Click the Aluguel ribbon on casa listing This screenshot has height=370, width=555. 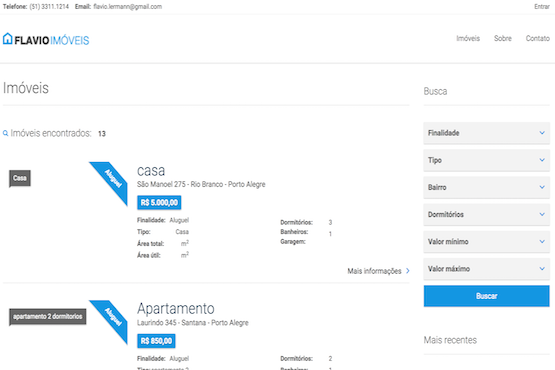point(108,184)
